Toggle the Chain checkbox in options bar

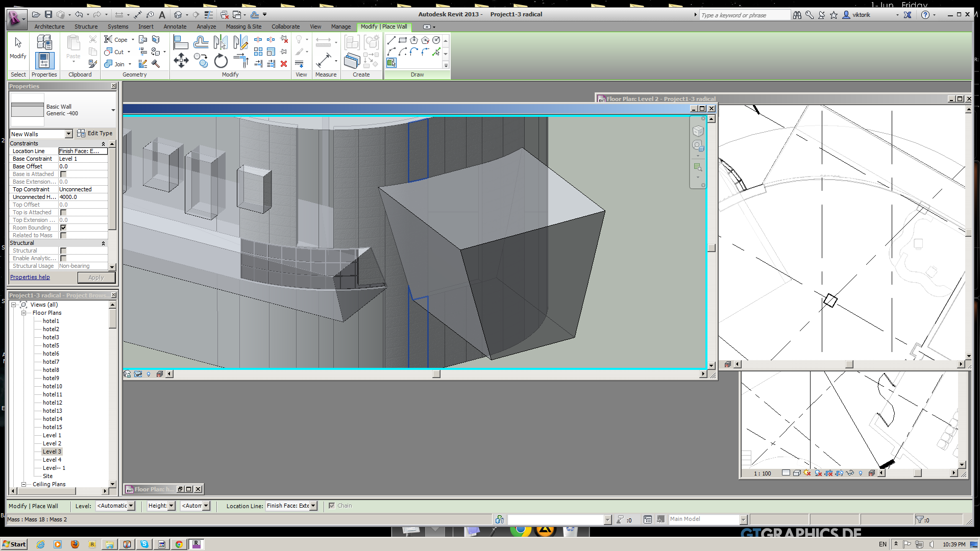pos(332,506)
